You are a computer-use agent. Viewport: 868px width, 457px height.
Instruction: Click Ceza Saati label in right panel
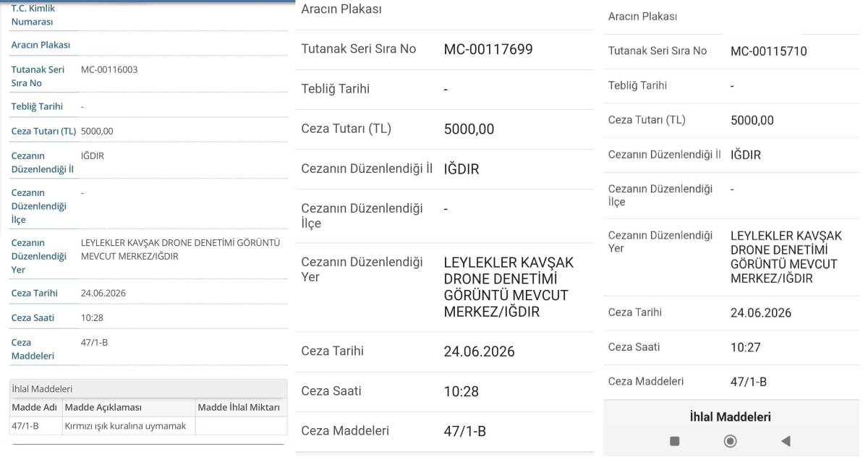point(634,347)
